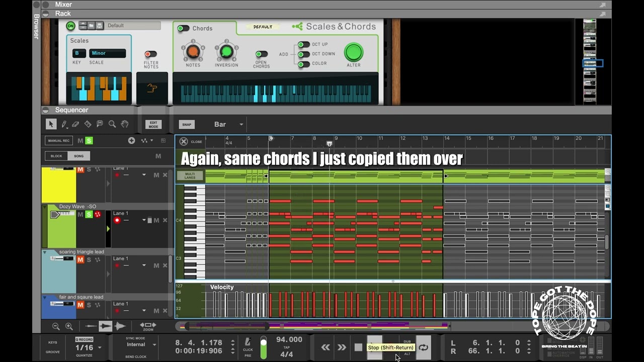
Task: Open the Snap value Bar dropdown
Action: tap(229, 125)
